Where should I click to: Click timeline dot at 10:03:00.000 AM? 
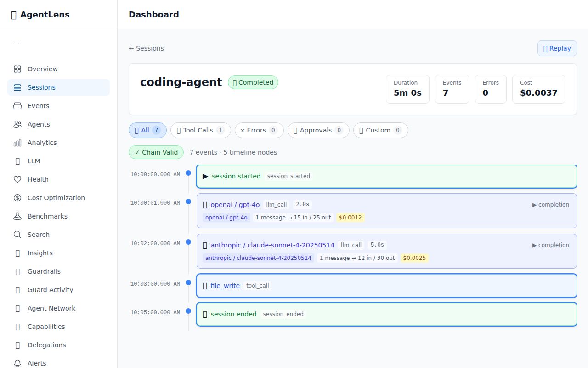pyautogui.click(x=188, y=282)
